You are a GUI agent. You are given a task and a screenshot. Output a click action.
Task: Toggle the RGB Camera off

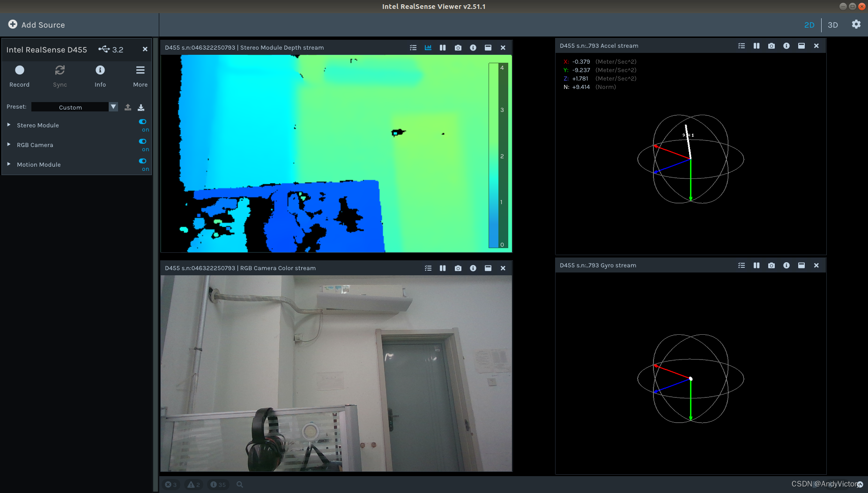click(x=143, y=141)
